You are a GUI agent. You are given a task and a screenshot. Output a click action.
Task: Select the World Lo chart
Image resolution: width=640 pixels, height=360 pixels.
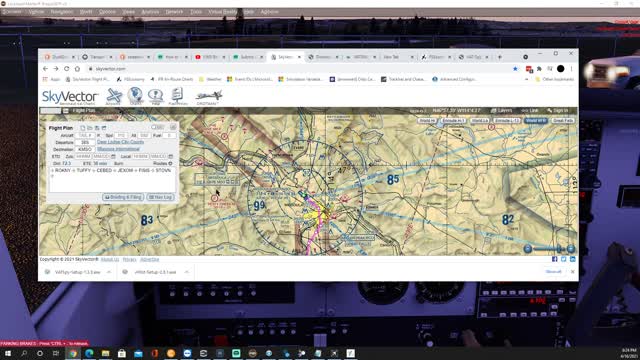coord(479,121)
